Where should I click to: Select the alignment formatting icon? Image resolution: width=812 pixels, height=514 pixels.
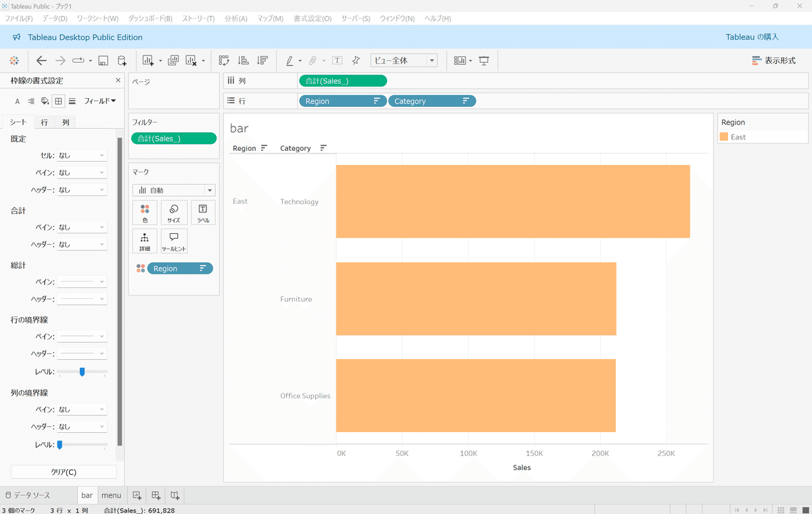[31, 101]
